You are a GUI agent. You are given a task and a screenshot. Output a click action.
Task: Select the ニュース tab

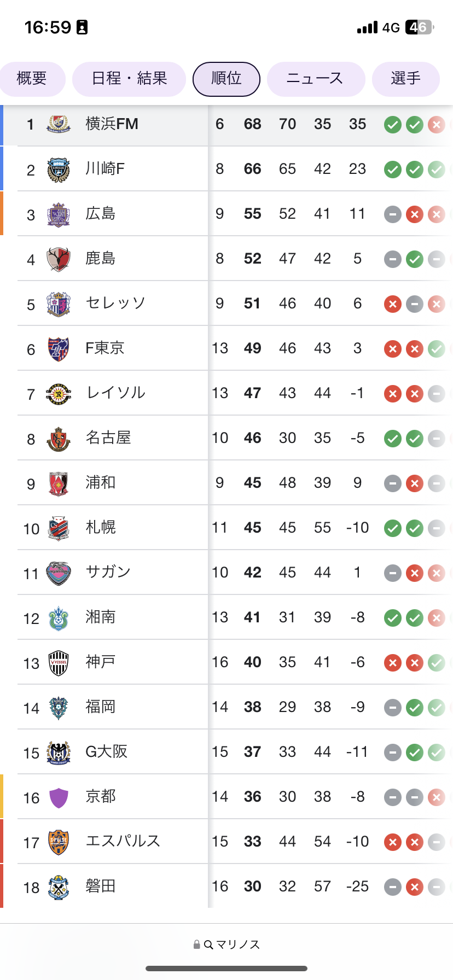[x=315, y=79]
